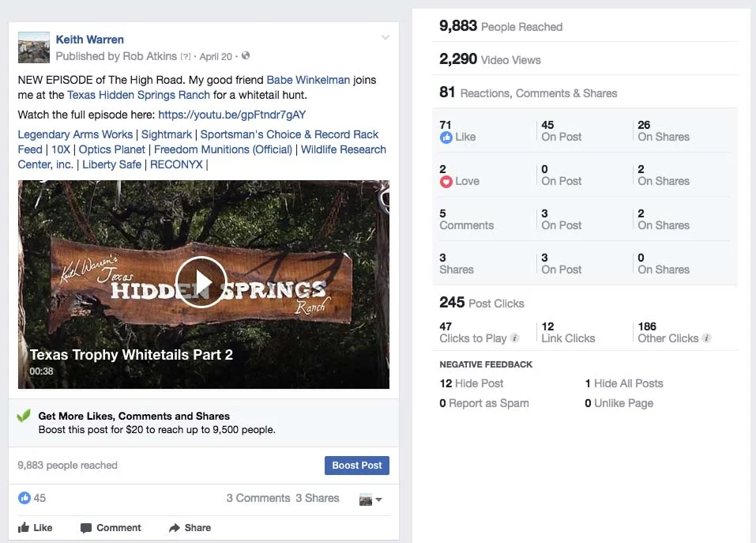Click the green leaf boost suggestion icon
Image resolution: width=756 pixels, height=543 pixels.
[24, 415]
